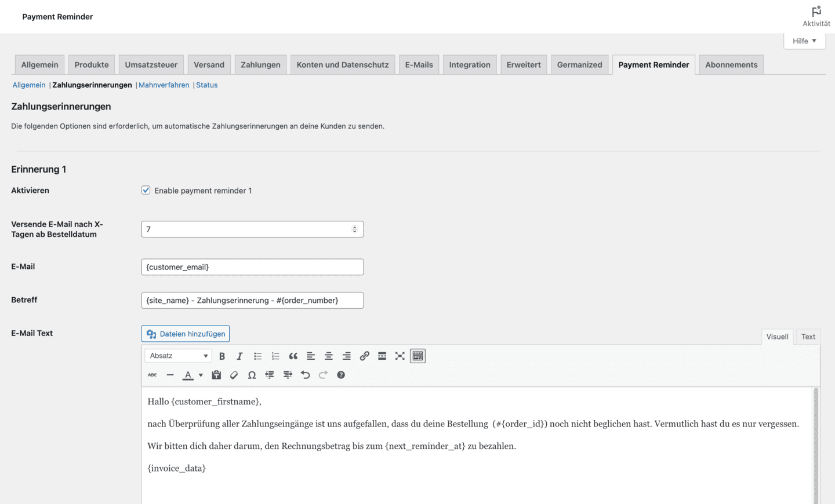Screen dimensions: 835x504
Task: Enter distraction-free fullscreen mode
Action: [x=400, y=356]
